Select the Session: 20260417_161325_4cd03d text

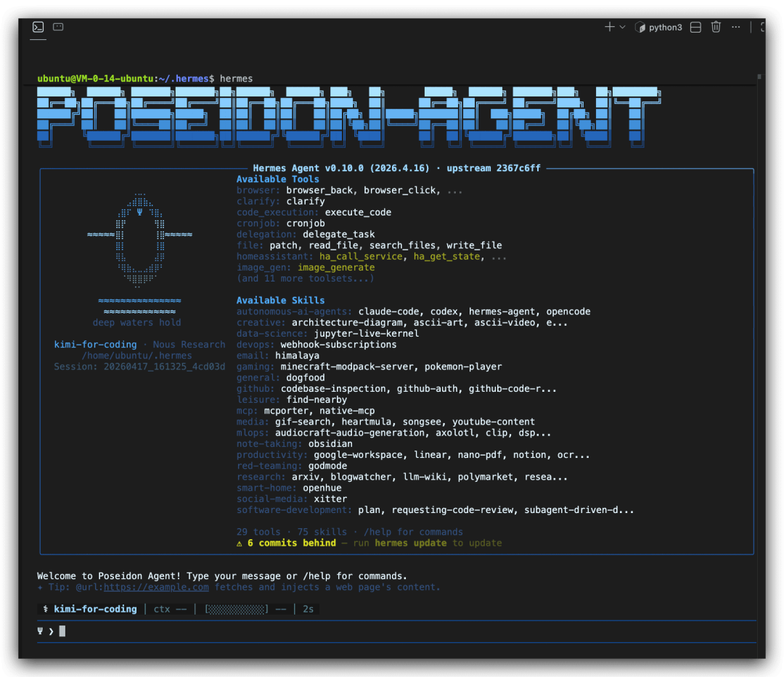[x=139, y=366]
